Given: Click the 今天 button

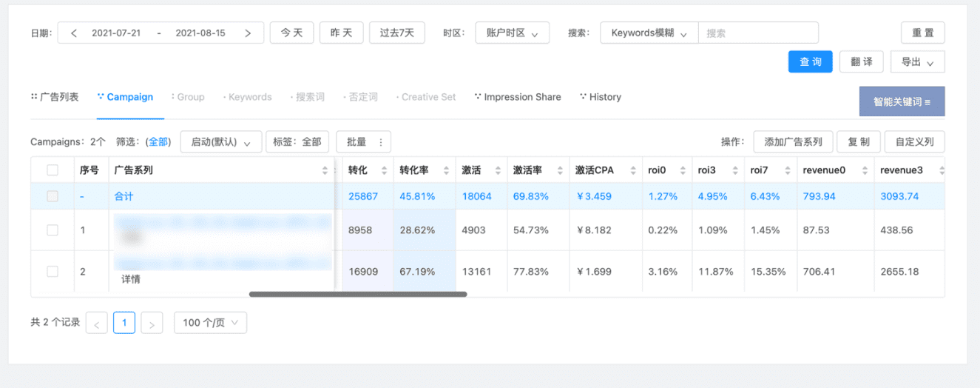Looking at the screenshot, I should point(292,33).
